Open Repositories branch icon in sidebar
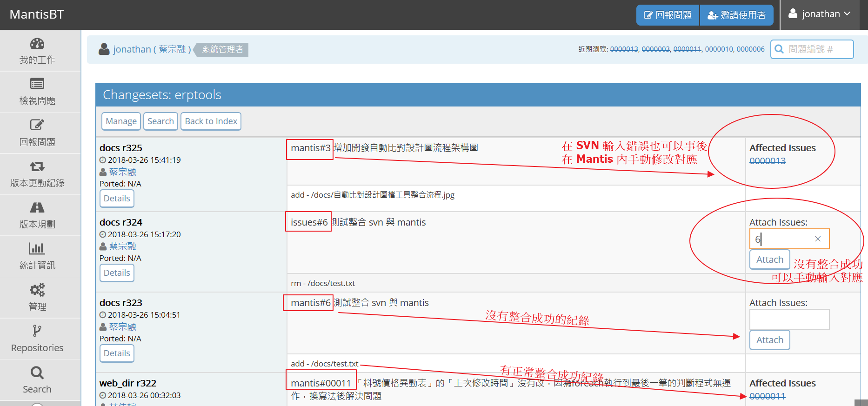This screenshot has height=406, width=868. pos(37,331)
